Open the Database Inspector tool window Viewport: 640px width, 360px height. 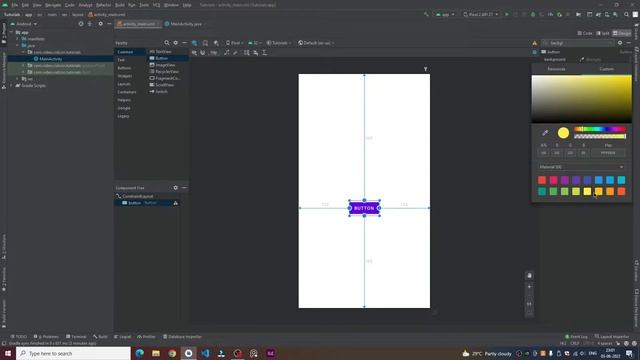tap(182, 337)
